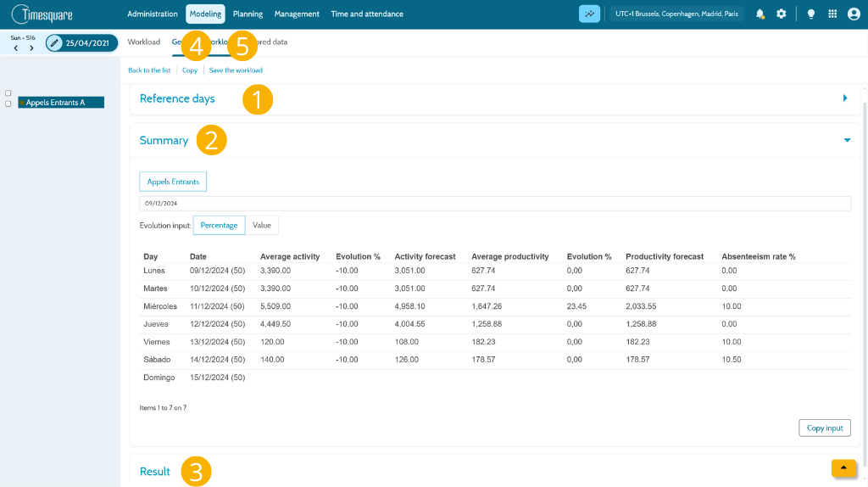Open the user profile icon

coord(854,14)
